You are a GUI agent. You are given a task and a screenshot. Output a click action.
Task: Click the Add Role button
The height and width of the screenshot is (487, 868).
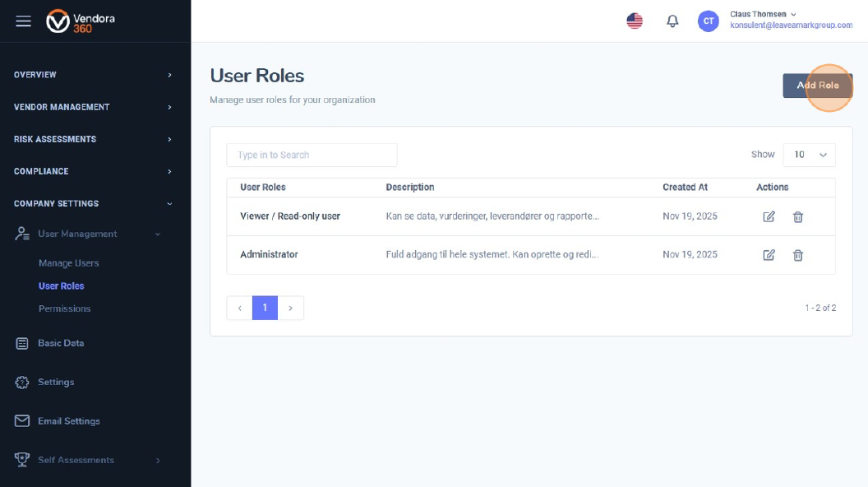coord(817,86)
